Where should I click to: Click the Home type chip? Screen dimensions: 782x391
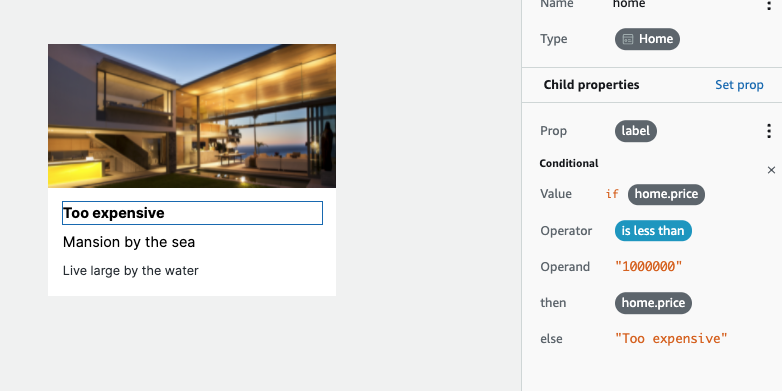pyautogui.click(x=647, y=39)
